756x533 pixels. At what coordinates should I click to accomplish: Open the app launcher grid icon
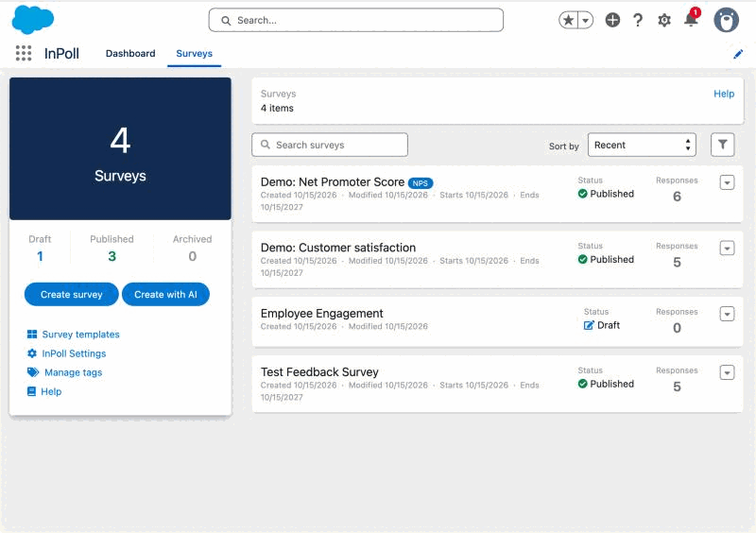click(23, 53)
